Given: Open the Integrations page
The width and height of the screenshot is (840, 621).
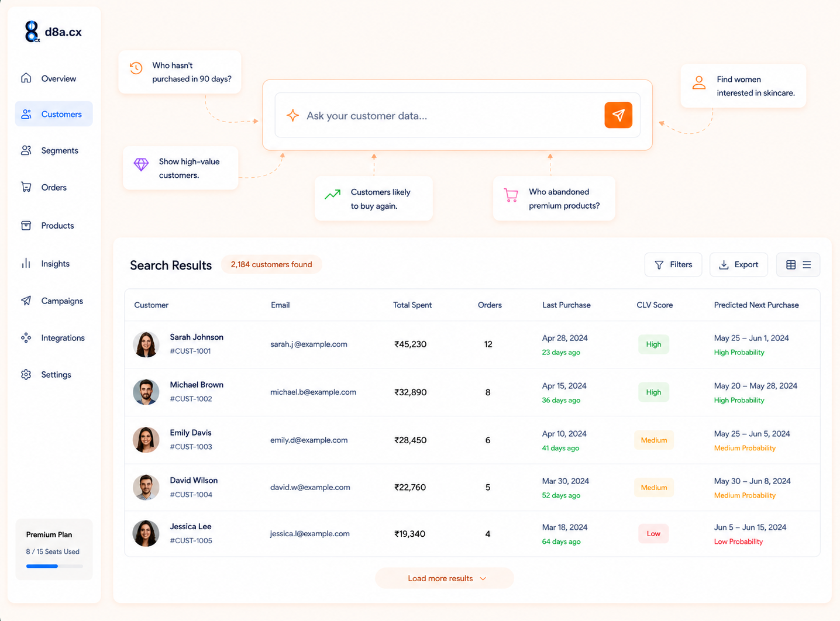Looking at the screenshot, I should click(54, 337).
